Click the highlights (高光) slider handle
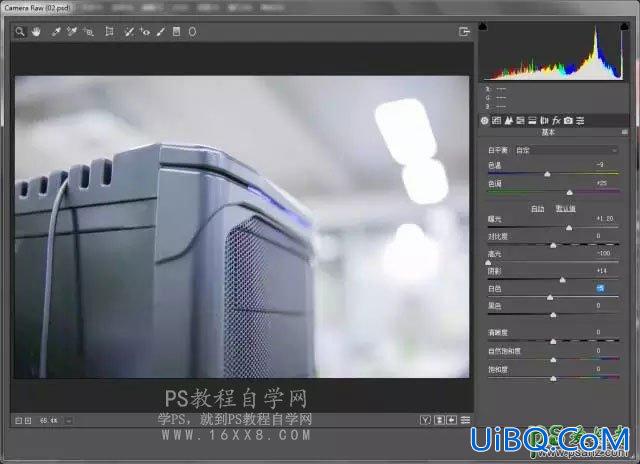Screen dimensions: 640x464 click(x=488, y=263)
